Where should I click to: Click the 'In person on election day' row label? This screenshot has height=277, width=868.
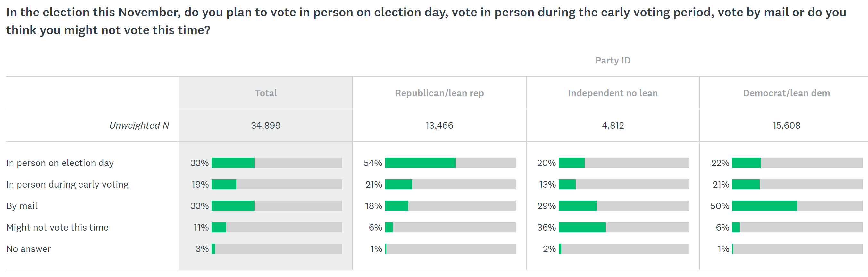pyautogui.click(x=60, y=163)
